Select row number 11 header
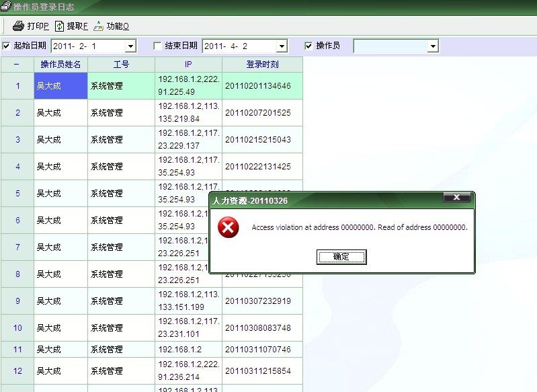 coord(17,350)
